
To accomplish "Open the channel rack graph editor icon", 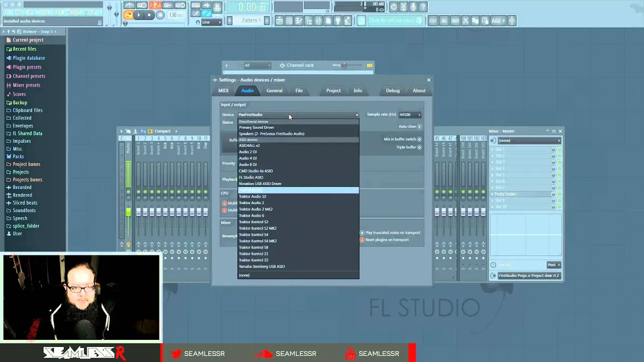I will [x=370, y=65].
